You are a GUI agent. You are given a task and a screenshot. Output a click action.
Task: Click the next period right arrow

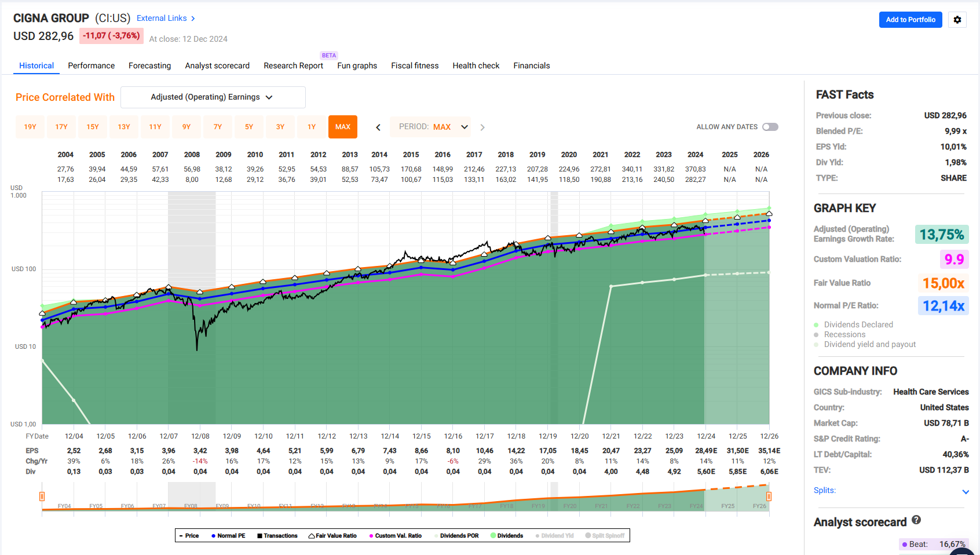(482, 127)
